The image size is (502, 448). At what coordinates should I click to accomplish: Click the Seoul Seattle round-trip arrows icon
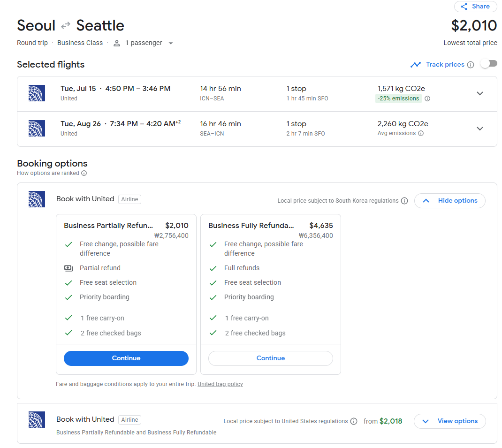point(66,25)
